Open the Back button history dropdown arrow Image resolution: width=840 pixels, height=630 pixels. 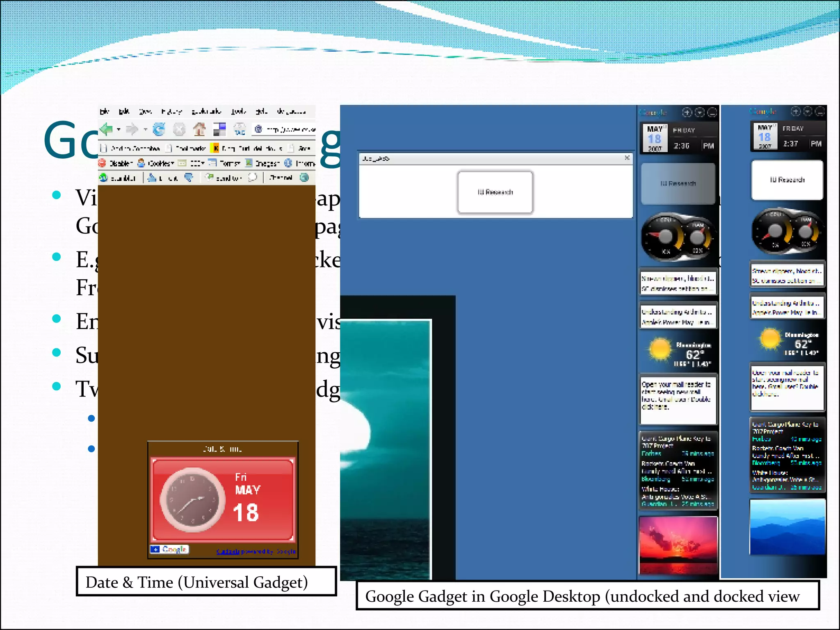(119, 130)
